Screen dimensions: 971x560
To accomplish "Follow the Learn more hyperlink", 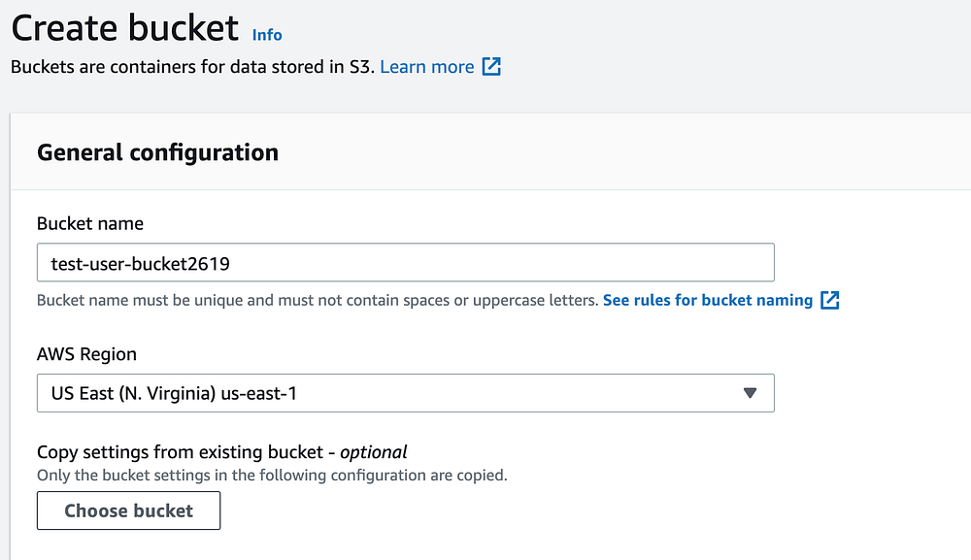I will [x=427, y=66].
